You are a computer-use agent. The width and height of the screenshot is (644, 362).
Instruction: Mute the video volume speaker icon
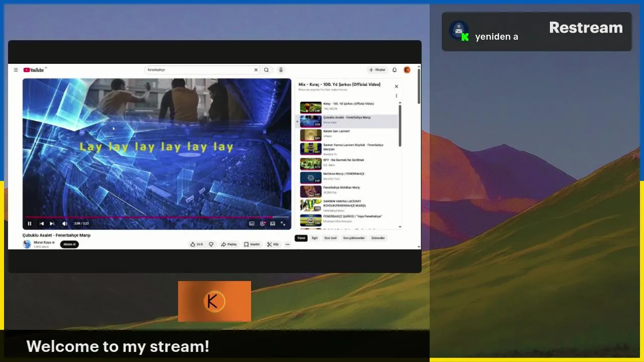[x=64, y=224]
